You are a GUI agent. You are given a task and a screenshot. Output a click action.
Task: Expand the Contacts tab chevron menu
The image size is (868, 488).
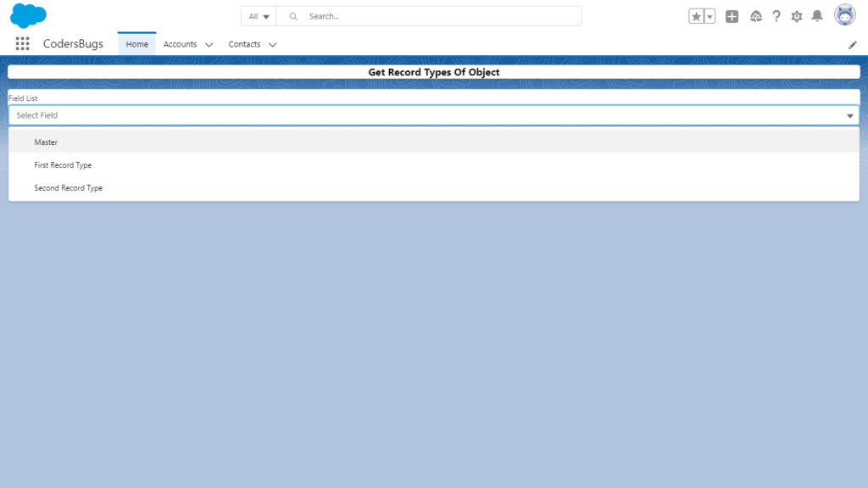272,45
